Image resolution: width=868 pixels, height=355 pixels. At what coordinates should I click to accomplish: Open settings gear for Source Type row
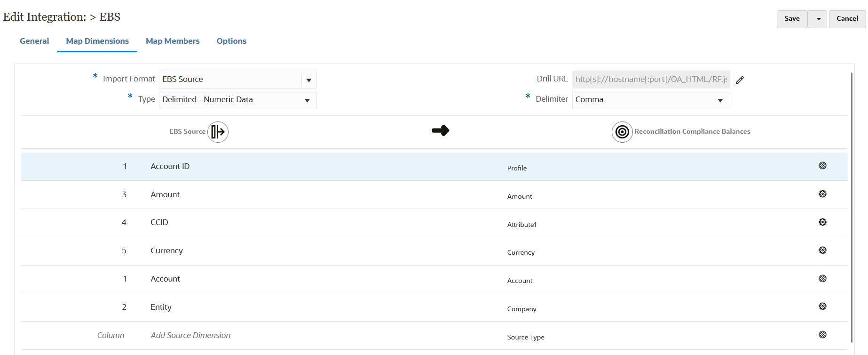pos(822,335)
